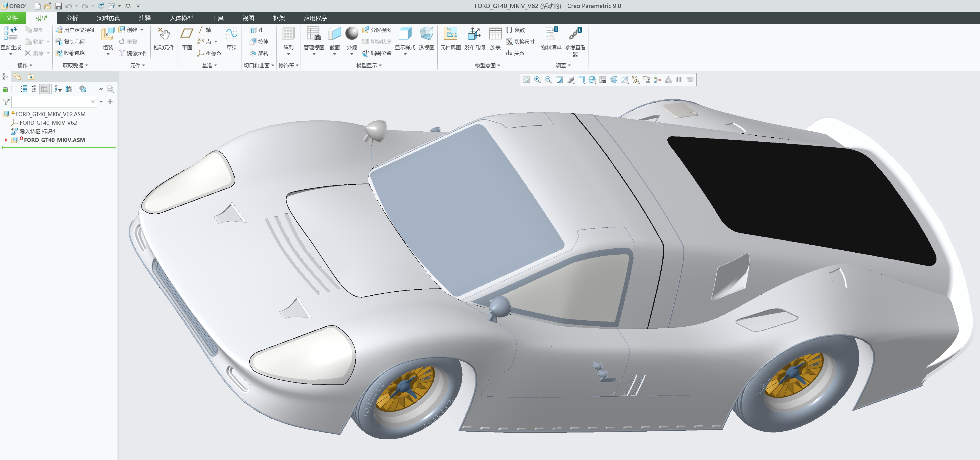Click the Open file icon in quick access
Screen dimensions: 980x460
48,6
